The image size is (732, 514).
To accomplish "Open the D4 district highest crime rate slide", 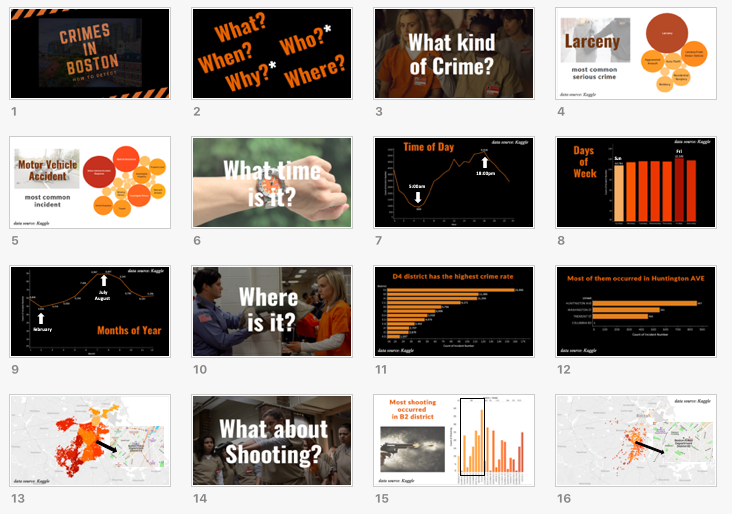I will (x=454, y=311).
